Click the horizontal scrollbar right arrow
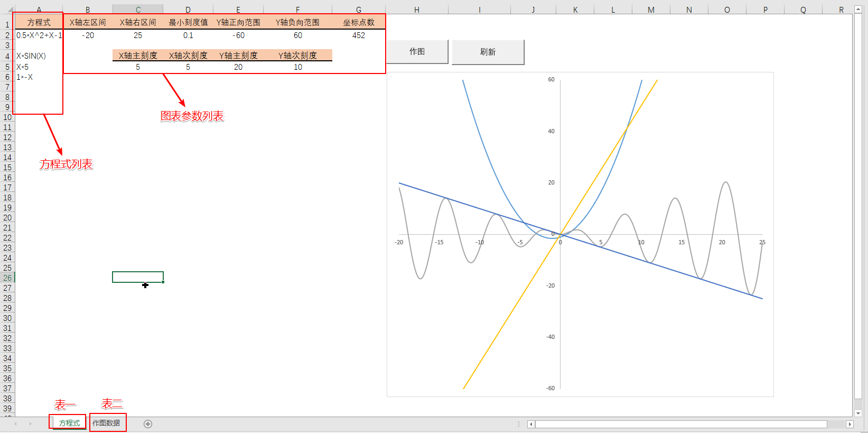 tap(850, 424)
